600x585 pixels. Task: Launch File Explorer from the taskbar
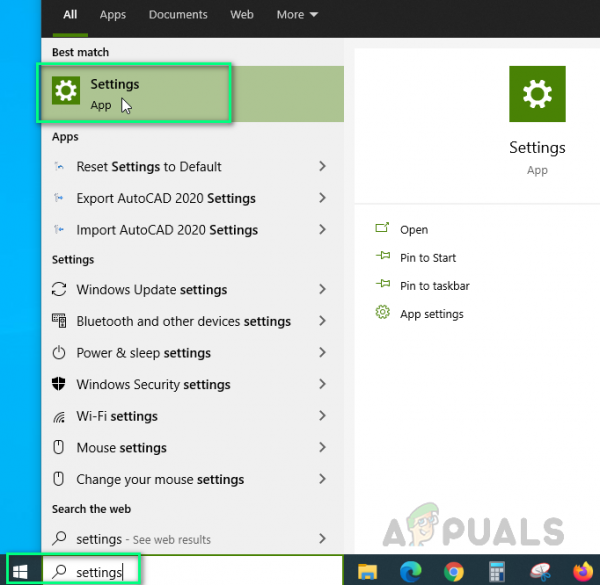(367, 572)
